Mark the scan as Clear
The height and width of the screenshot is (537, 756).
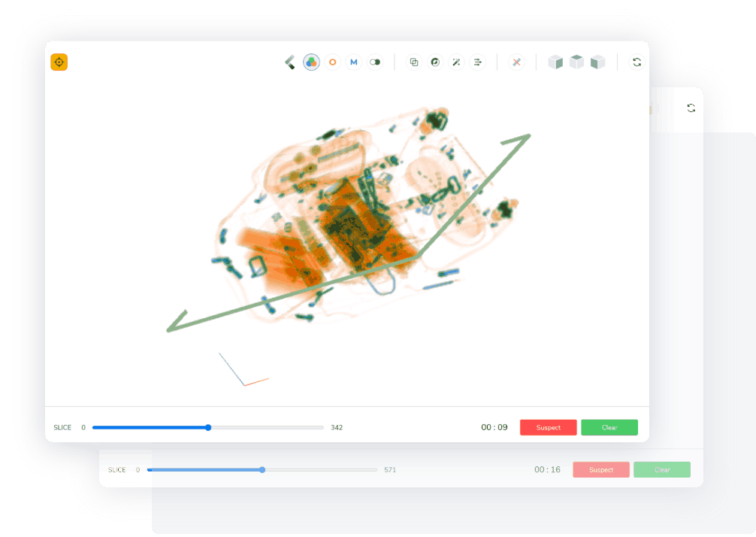pyautogui.click(x=609, y=427)
